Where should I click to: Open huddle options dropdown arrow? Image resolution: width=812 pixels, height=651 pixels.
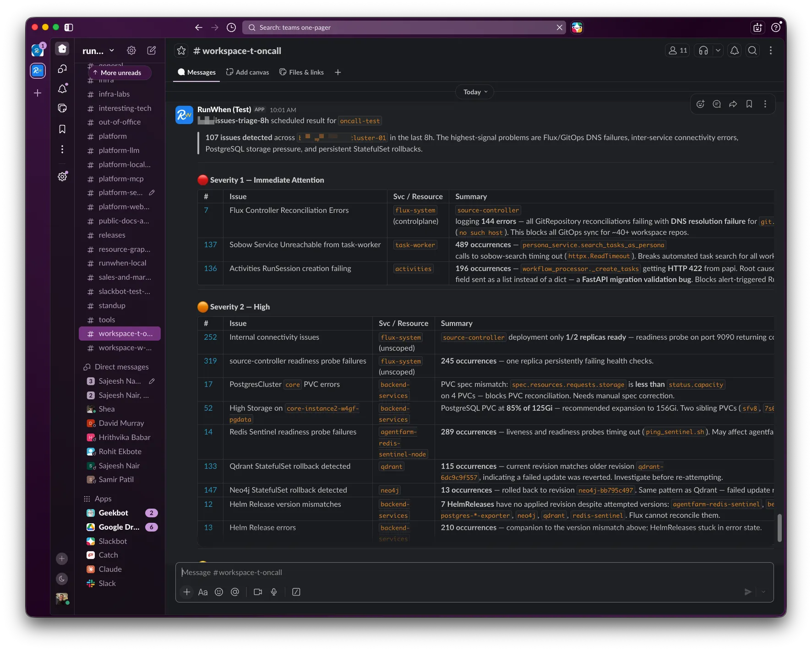718,50
